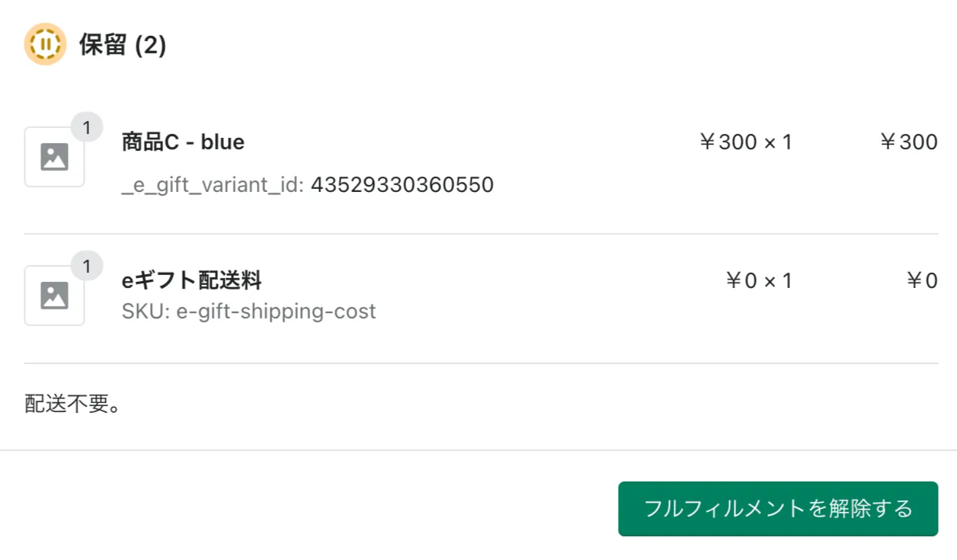
Task: Click the yellow on-hold pause status icon
Action: coord(45,44)
